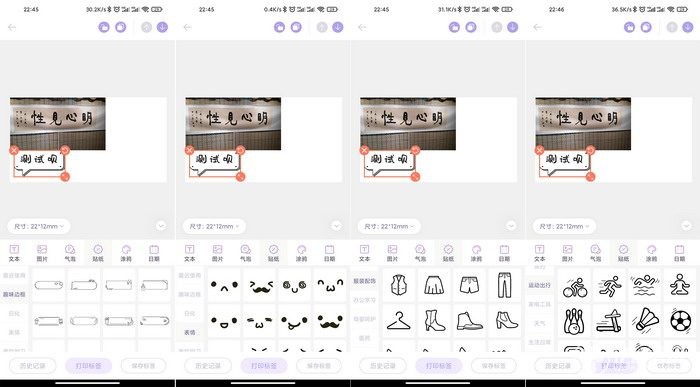Select the long pants sticker

[504, 285]
